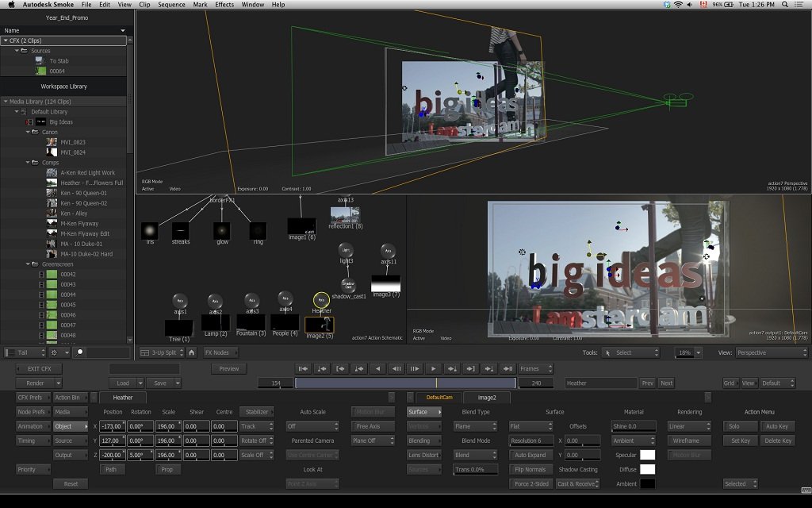Select the iris flare node
812x508 pixels.
(x=149, y=230)
